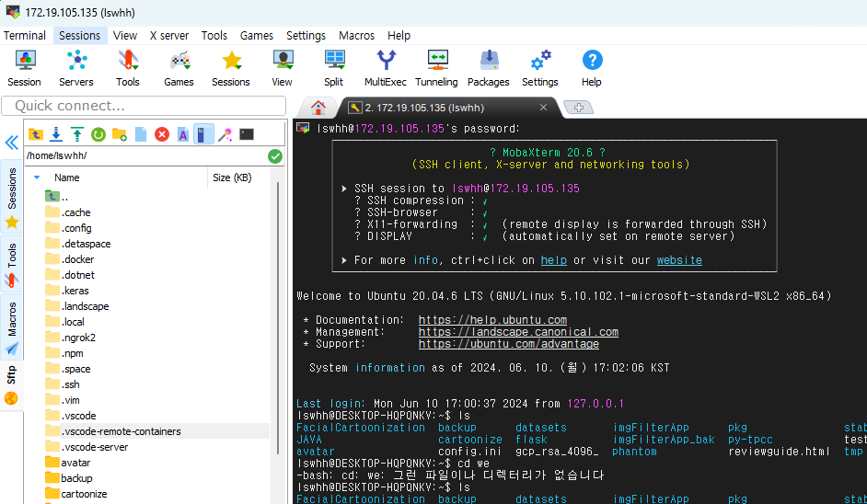Create a new file in SFTP browser
This screenshot has height=504, width=867.
[141, 134]
